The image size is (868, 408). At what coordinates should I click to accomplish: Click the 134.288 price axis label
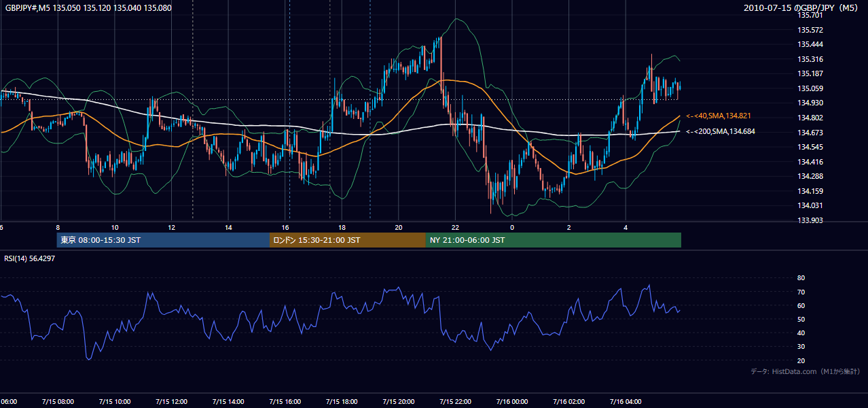810,176
